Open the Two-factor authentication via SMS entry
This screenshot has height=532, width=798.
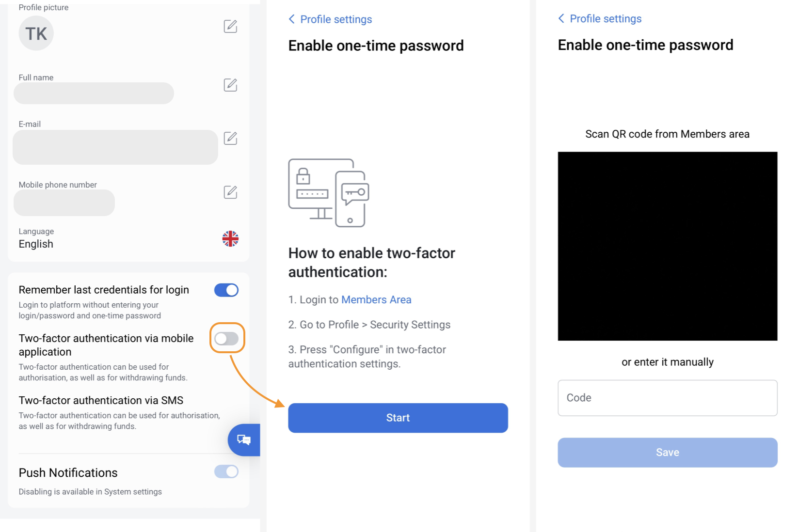pos(101,400)
